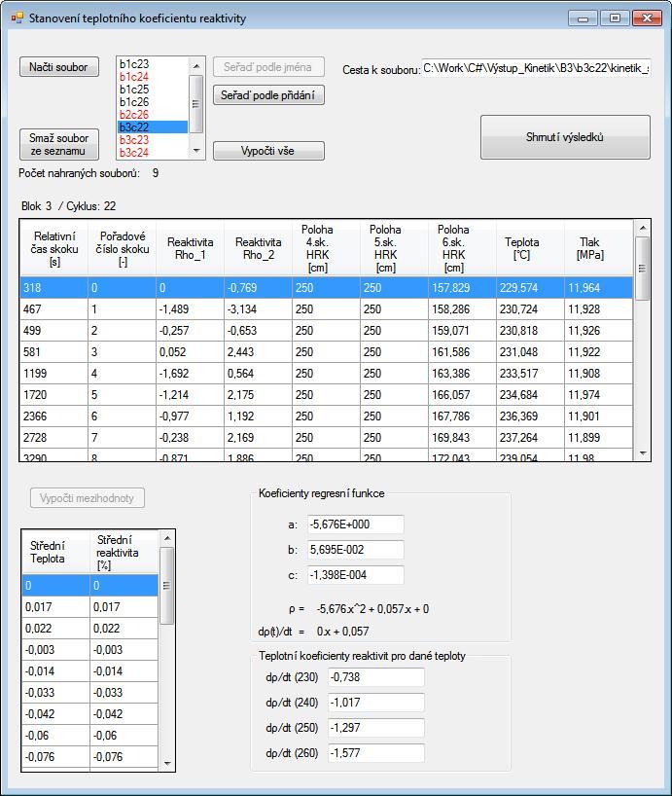Select Střední reaktivita cell 0,022
672x796 pixels.
(x=124, y=628)
